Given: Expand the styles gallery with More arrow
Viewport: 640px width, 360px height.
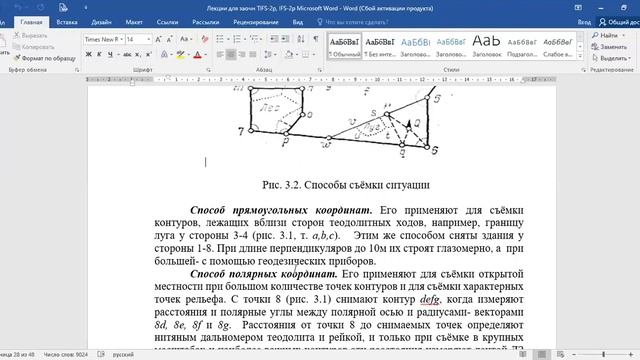Looking at the screenshot, I should pos(580,56).
